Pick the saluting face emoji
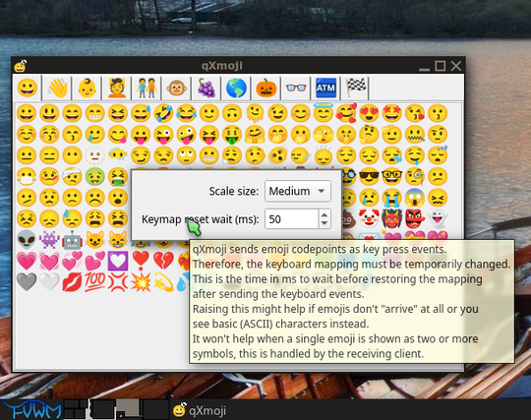 [x=392, y=134]
